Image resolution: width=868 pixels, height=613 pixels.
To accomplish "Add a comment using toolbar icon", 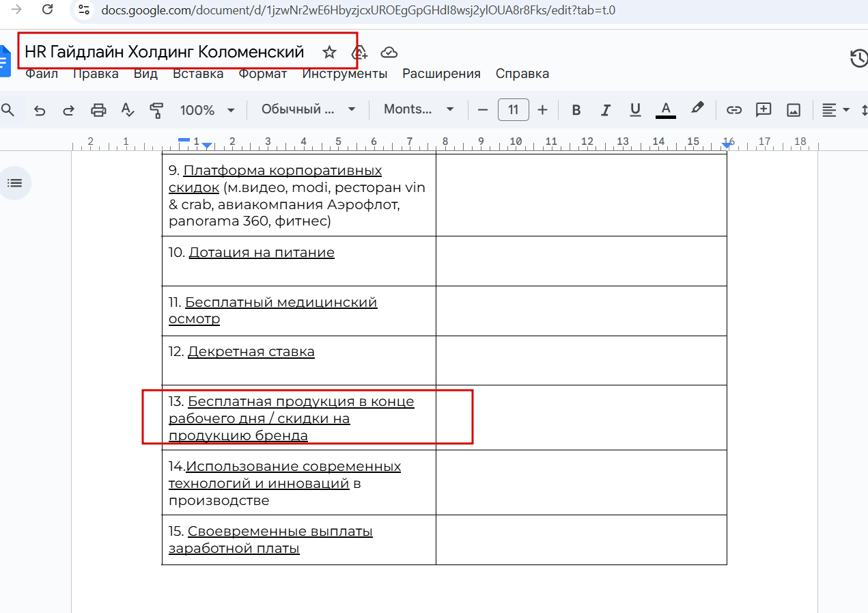I will point(764,109).
